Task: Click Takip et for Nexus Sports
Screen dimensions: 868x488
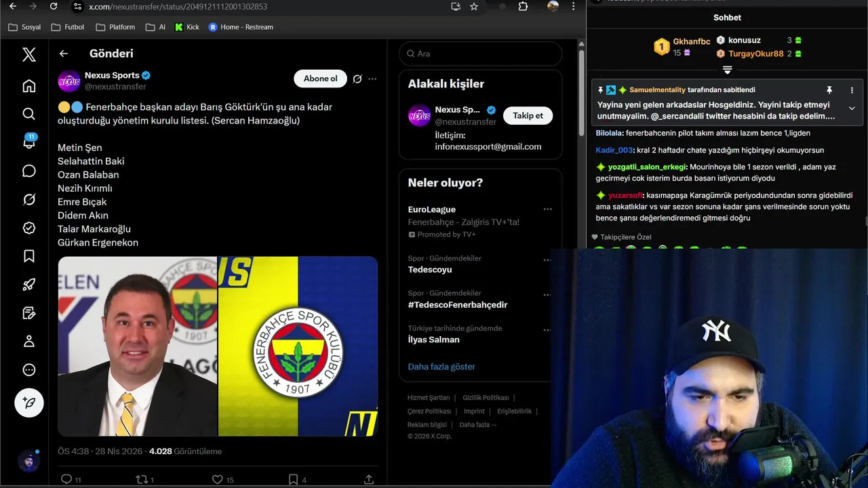Action: coord(528,116)
